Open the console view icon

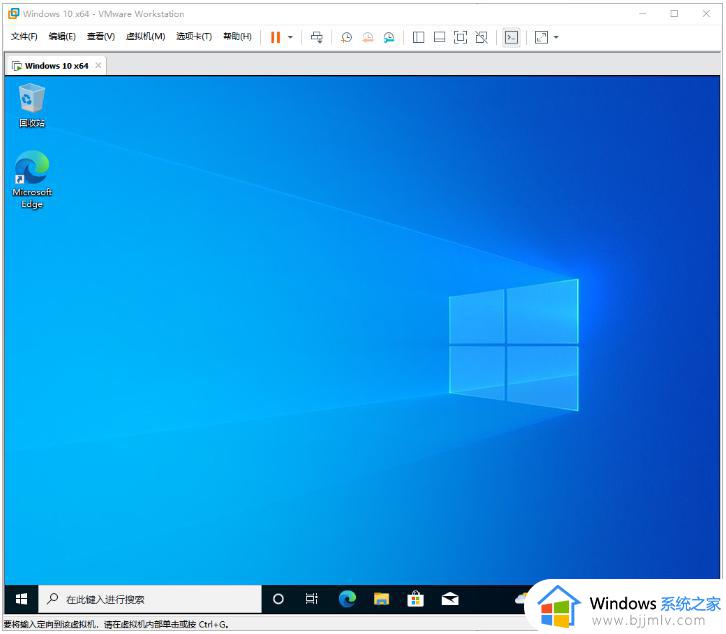point(511,37)
